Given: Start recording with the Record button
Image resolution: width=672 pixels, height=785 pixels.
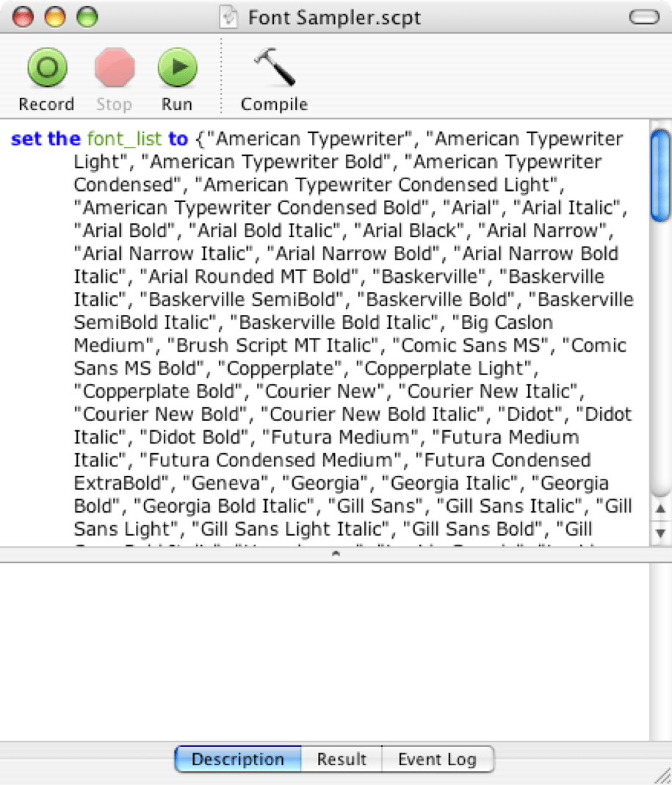Looking at the screenshot, I should pos(47,68).
